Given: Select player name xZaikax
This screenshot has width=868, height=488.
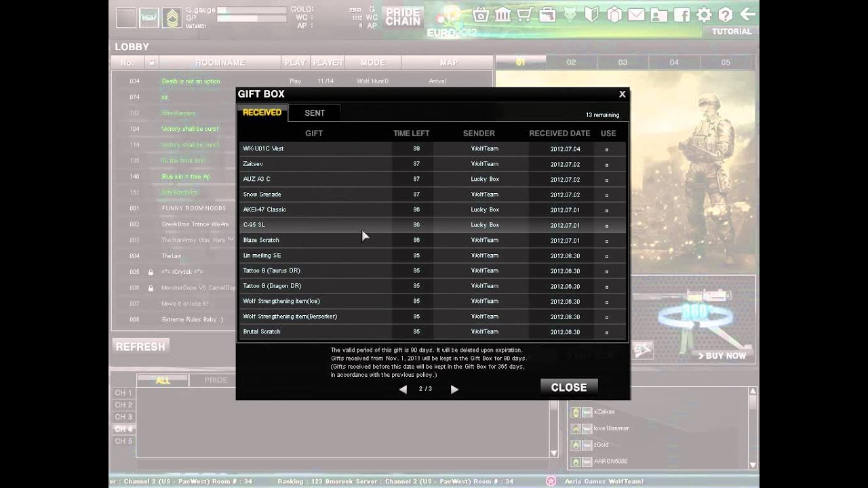Looking at the screenshot, I should [x=604, y=412].
